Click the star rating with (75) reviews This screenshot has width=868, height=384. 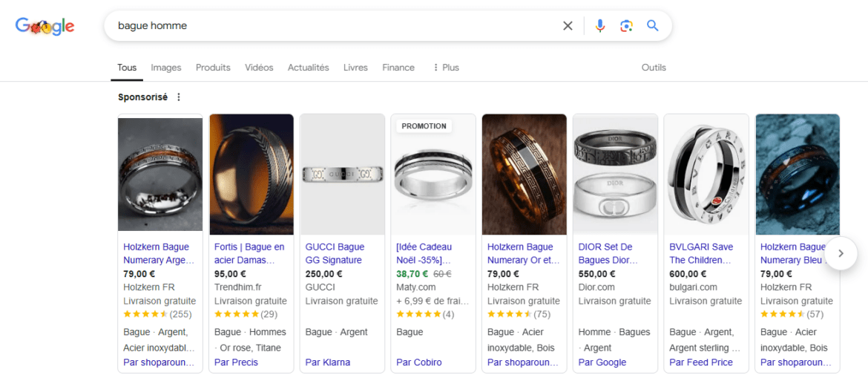[519, 314]
